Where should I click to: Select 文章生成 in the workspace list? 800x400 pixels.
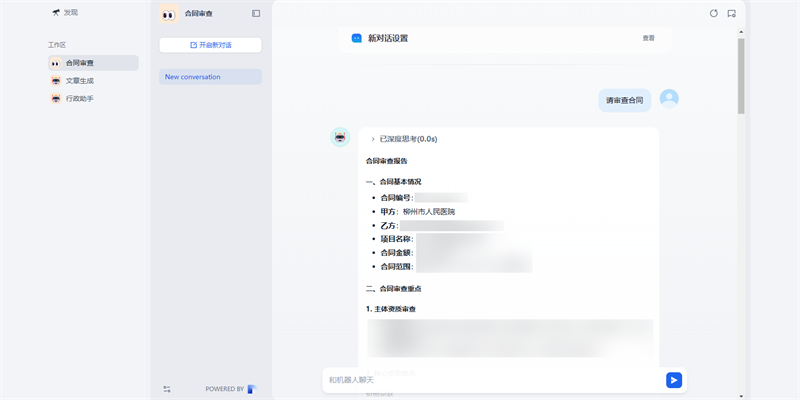coord(80,81)
